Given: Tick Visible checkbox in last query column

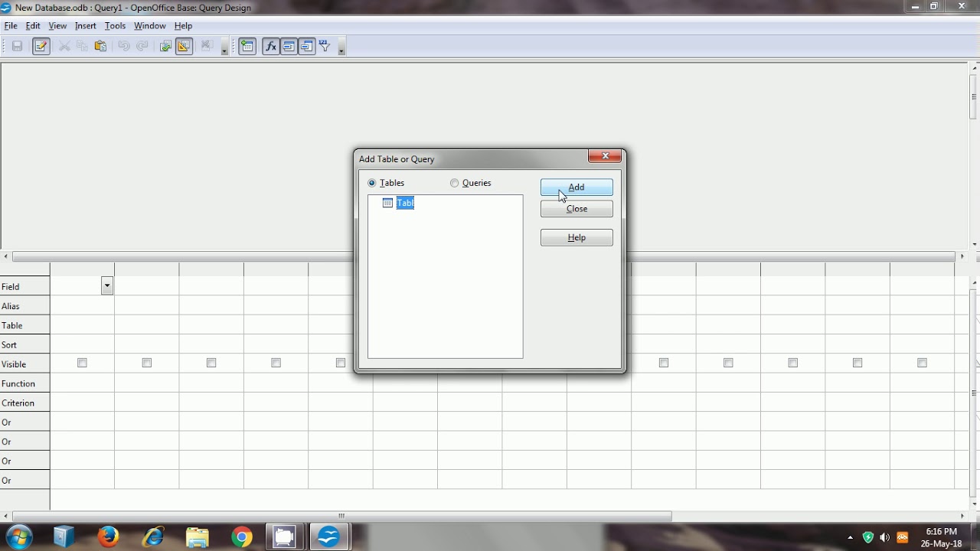Looking at the screenshot, I should coord(922,363).
